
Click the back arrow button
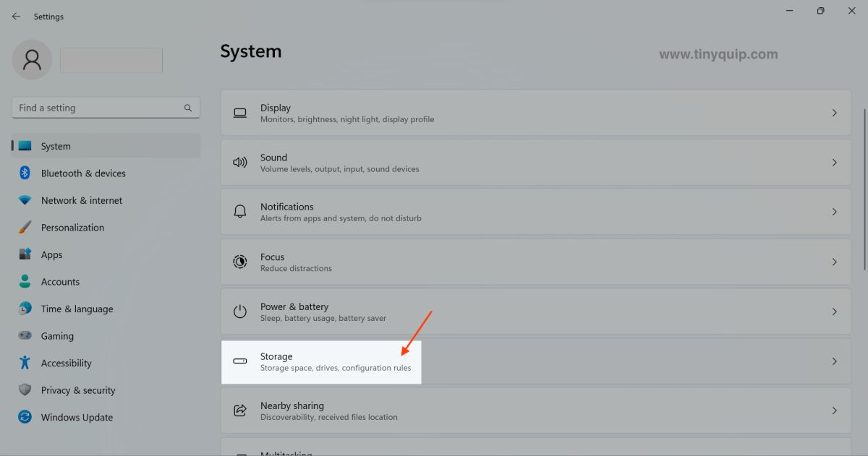coord(16,16)
